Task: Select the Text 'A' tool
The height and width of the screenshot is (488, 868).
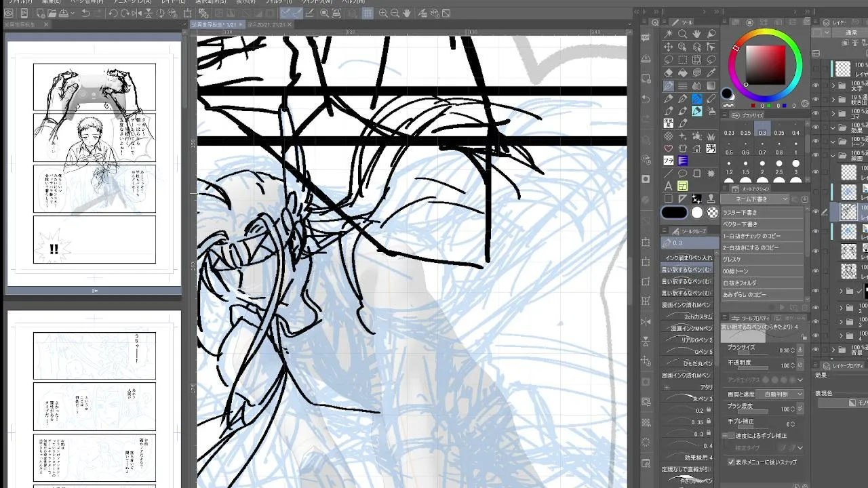Action: pyautogui.click(x=668, y=186)
